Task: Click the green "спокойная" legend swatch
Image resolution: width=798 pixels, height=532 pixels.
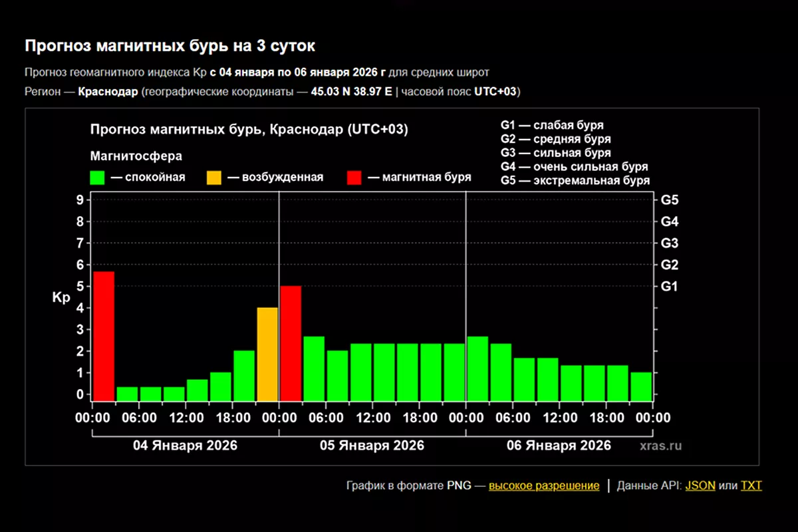Action: coord(98,178)
